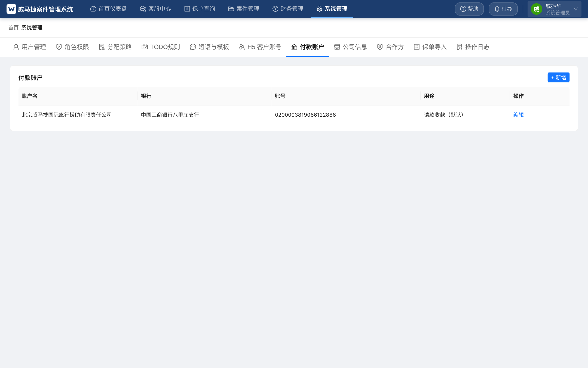588x368 pixels.
Task: Click the shield icon beside 合作方
Action: coord(380,47)
